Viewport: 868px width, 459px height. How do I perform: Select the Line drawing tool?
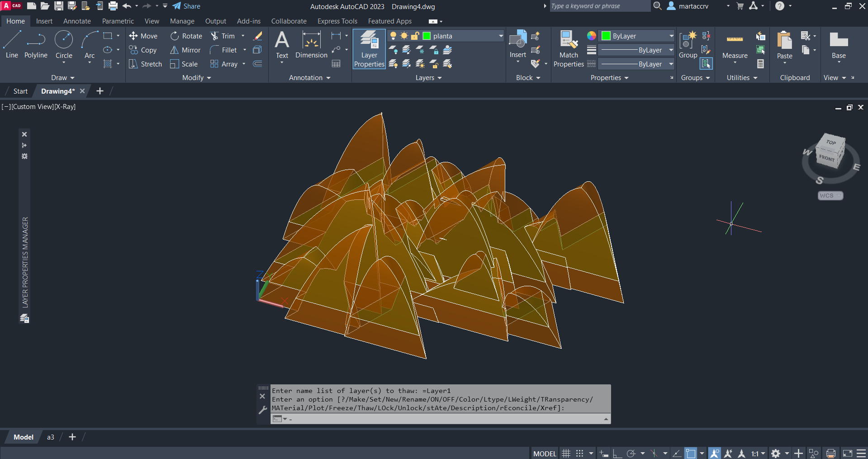(12, 45)
